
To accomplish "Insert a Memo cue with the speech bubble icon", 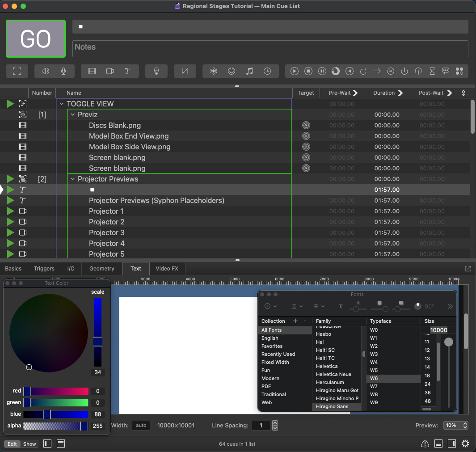I will (446, 71).
